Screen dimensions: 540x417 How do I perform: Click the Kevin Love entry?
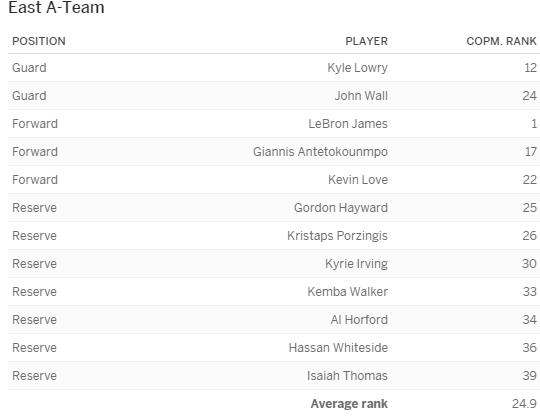click(358, 180)
